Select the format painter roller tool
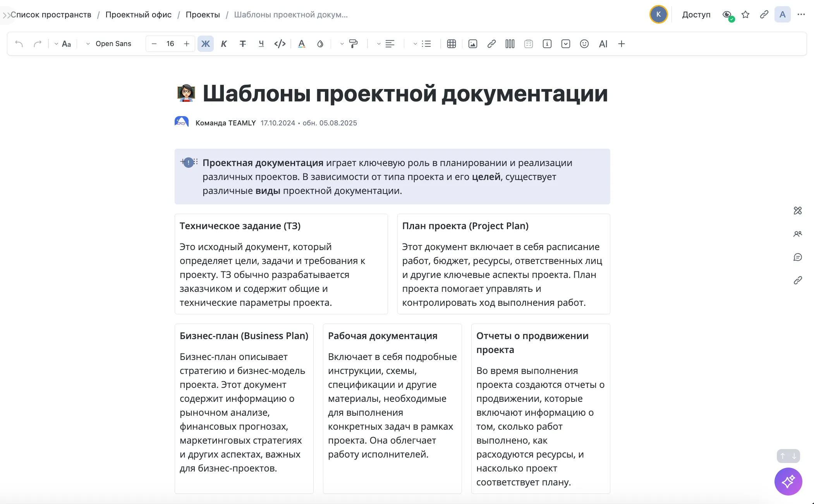 coord(353,44)
